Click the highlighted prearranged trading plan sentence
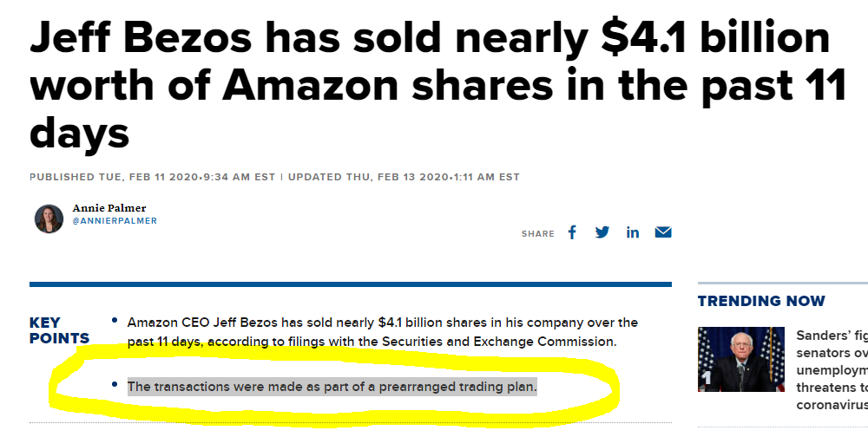Screen dimensions: 868x437 pyautogui.click(x=332, y=387)
